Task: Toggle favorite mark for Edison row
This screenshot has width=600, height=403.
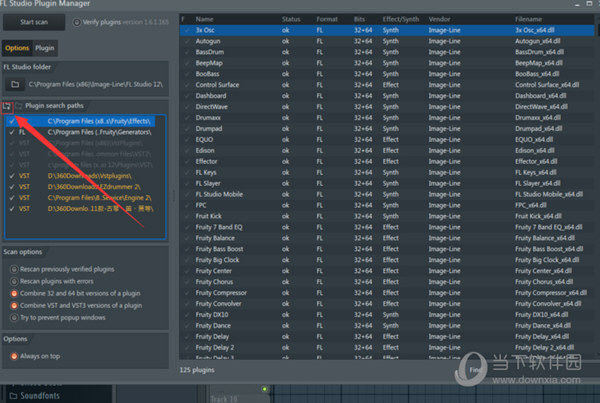Action: point(187,150)
